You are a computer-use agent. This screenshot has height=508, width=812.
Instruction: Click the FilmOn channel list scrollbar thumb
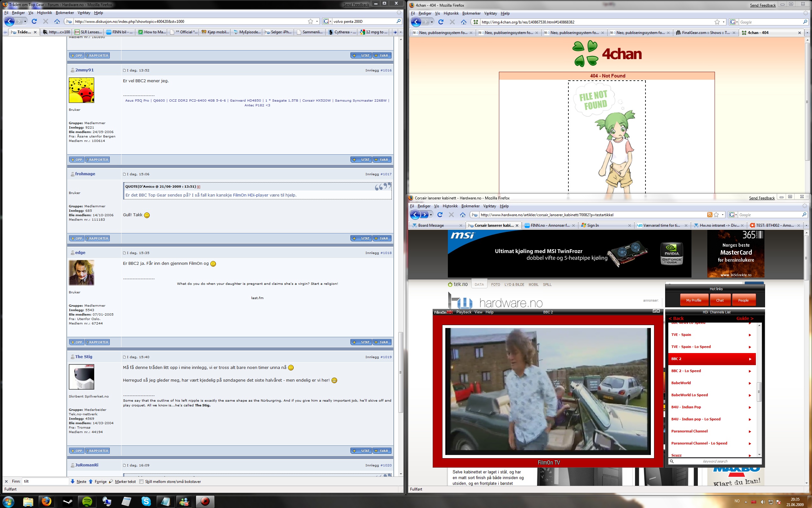click(759, 392)
